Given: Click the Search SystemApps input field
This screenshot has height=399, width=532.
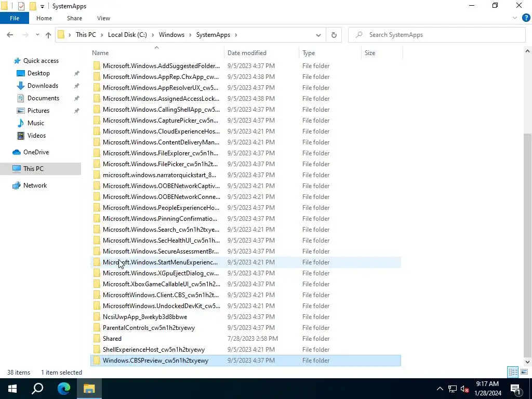Looking at the screenshot, I should [x=436, y=35].
